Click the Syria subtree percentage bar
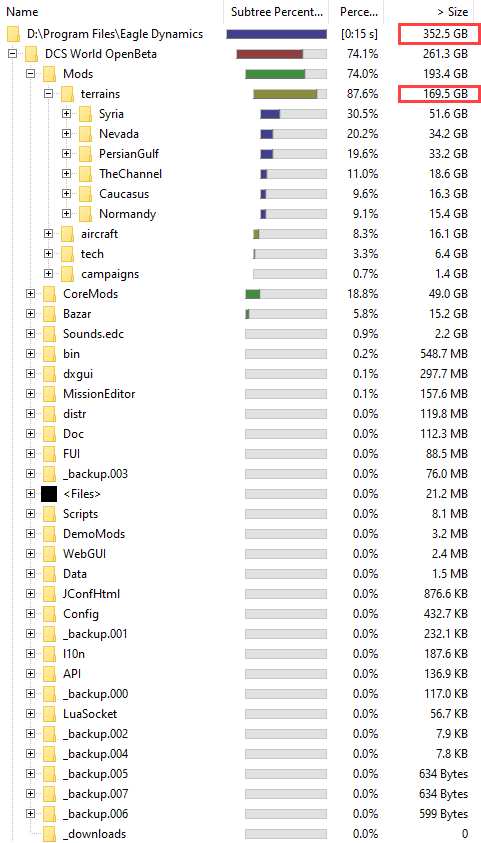The height and width of the screenshot is (843, 481). (293, 114)
